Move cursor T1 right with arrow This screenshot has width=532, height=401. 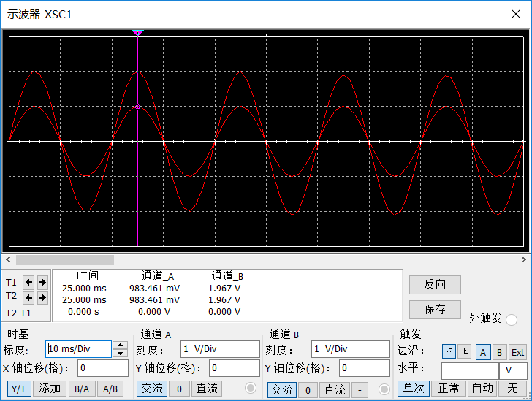pyautogui.click(x=42, y=282)
